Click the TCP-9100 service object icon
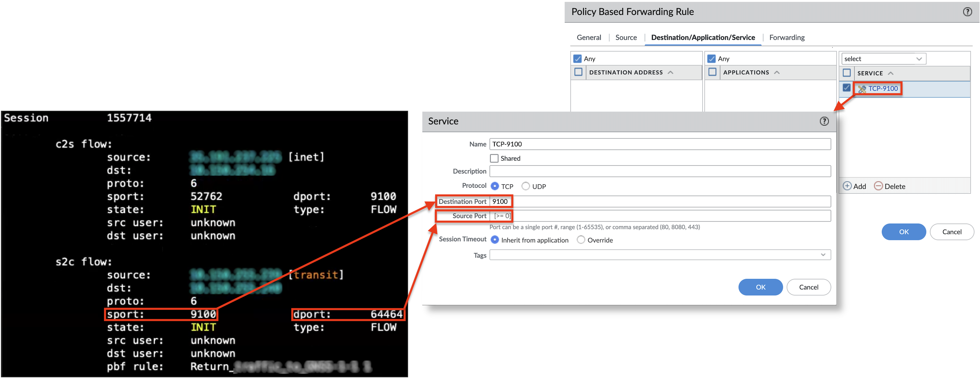 tap(862, 89)
